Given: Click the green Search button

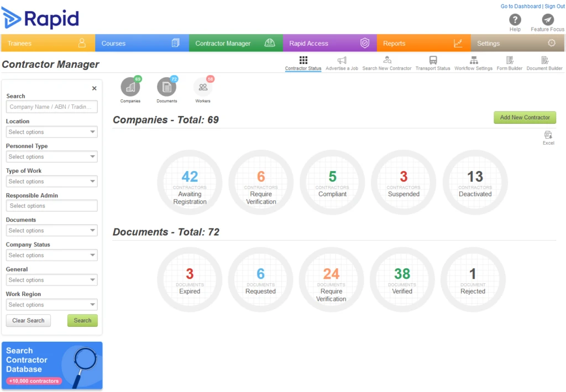Looking at the screenshot, I should (x=82, y=321).
